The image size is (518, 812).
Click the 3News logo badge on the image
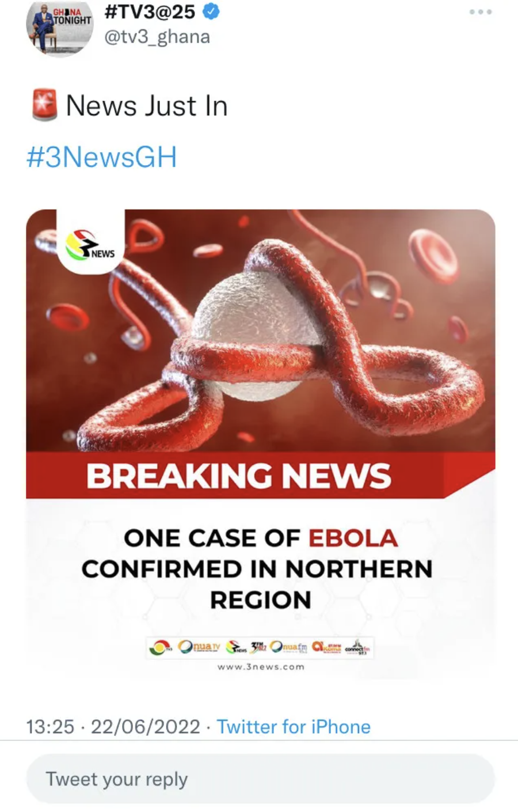pos(90,243)
